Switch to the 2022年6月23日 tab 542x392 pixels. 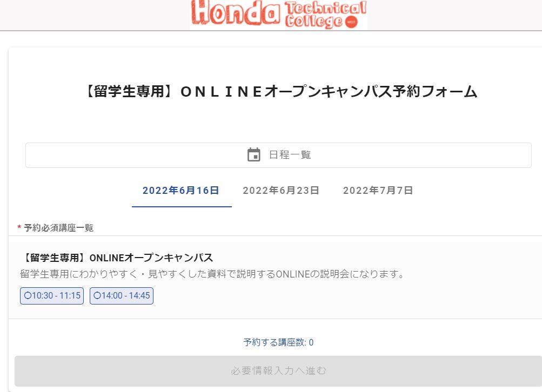click(x=281, y=191)
